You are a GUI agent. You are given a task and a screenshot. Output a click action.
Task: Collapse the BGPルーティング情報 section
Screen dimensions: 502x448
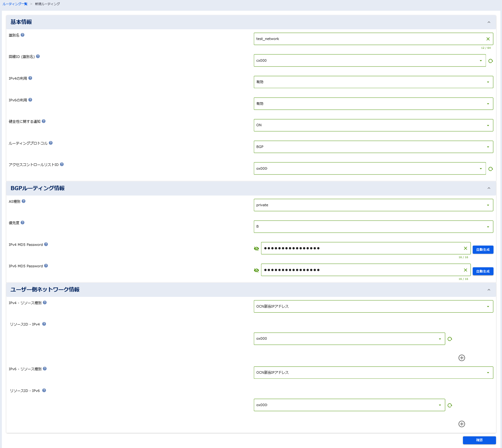pyautogui.click(x=489, y=188)
